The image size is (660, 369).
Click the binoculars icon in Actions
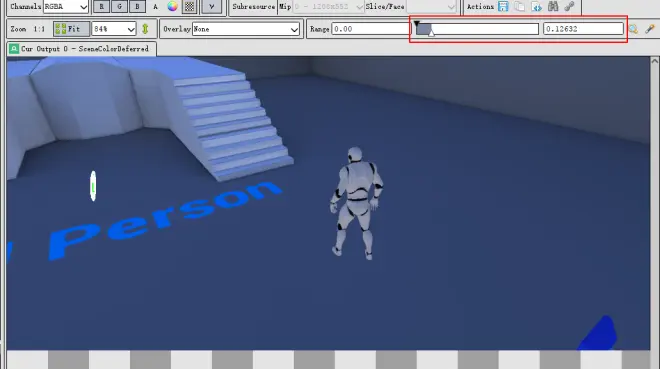coord(553,6)
